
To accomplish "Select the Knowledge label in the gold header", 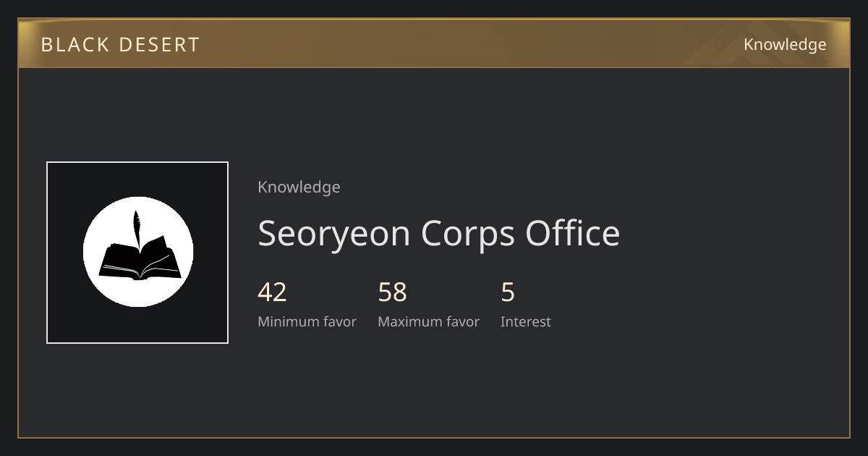I will coord(785,45).
